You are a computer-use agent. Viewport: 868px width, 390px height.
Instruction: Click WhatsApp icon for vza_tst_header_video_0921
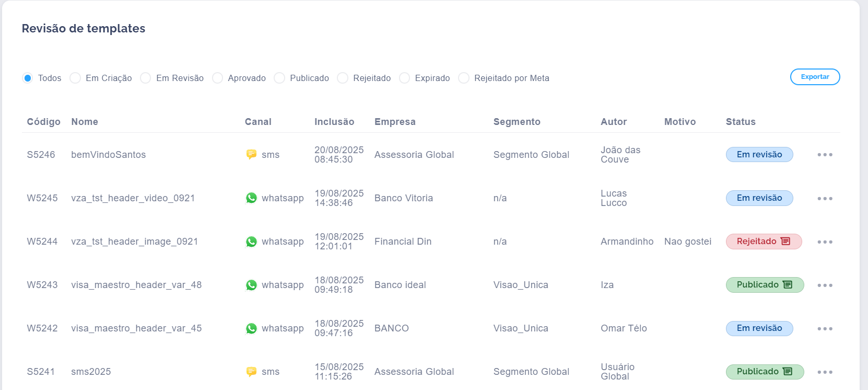(251, 198)
